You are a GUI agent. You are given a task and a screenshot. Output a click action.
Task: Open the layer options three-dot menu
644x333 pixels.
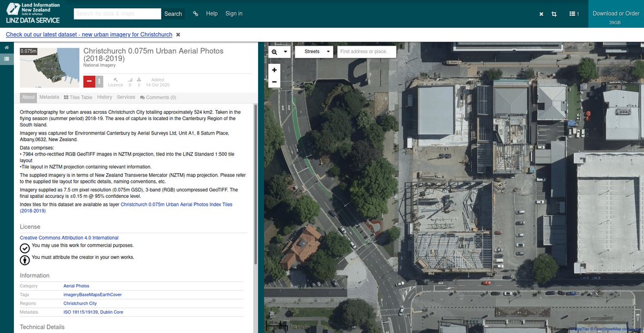click(x=99, y=82)
